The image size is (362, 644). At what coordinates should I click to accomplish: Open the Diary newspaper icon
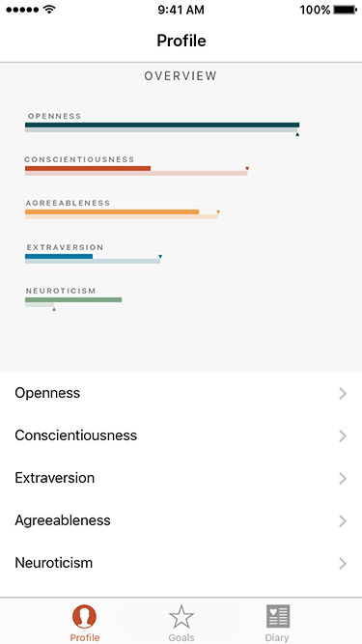(x=278, y=616)
